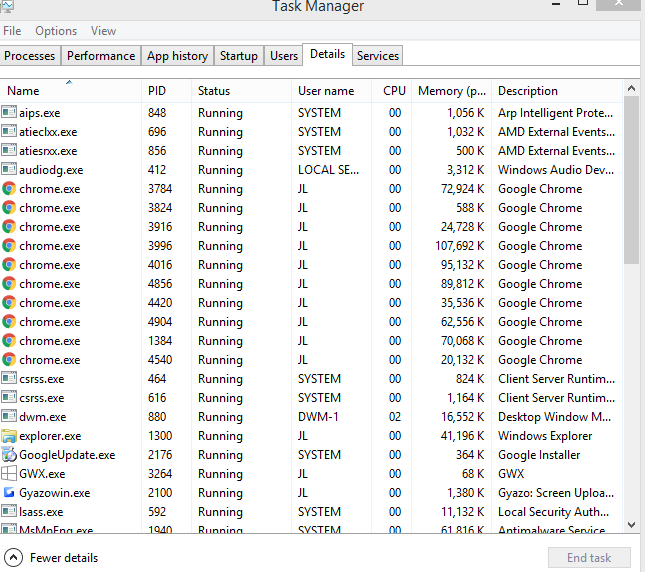
Task: Click the dwm.exe process icon
Action: click(9, 416)
